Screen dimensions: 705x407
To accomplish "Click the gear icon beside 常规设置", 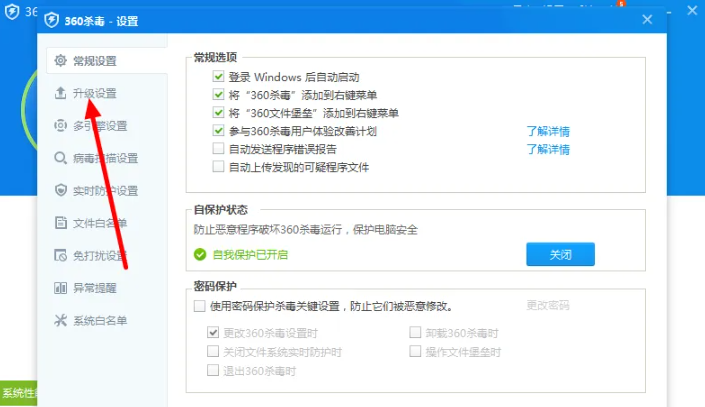I will click(59, 62).
